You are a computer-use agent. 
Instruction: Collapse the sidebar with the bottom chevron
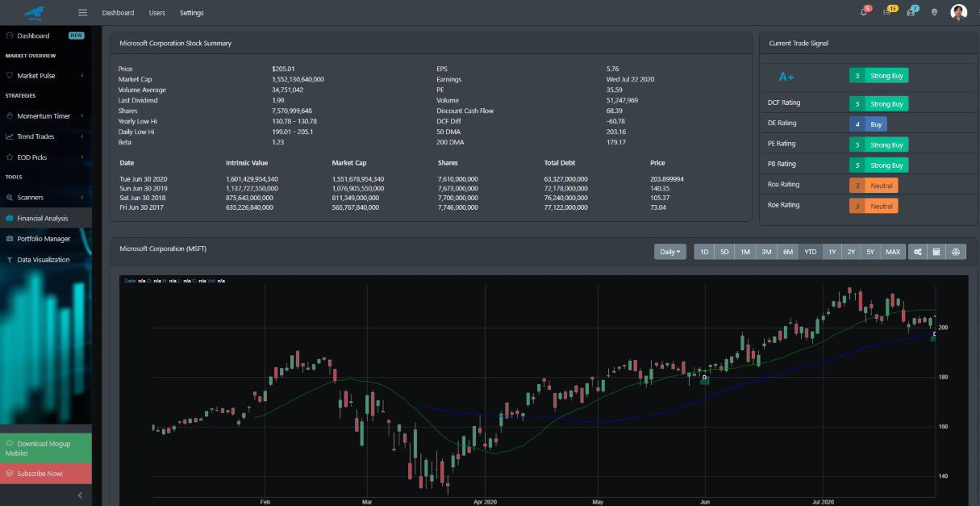pyautogui.click(x=80, y=495)
